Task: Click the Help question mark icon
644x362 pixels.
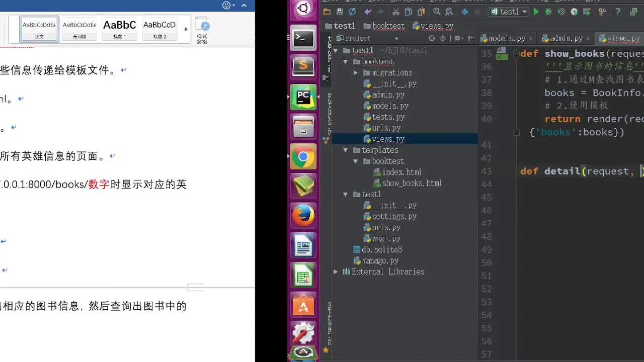Action: coord(618,12)
